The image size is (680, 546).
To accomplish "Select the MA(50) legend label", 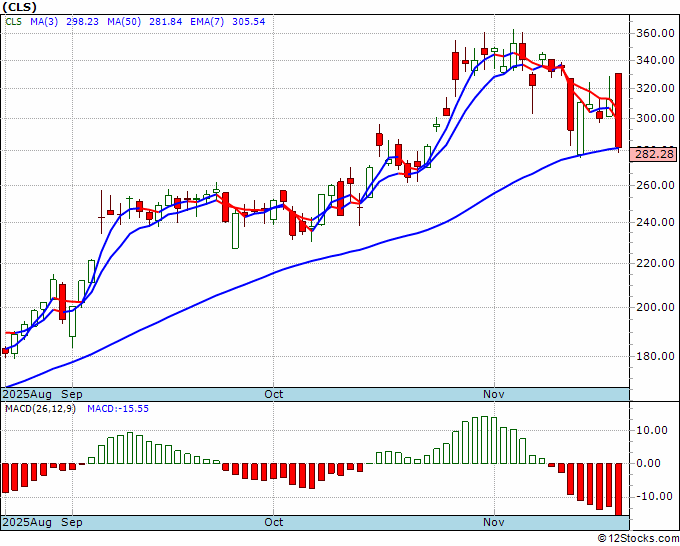I will (124, 22).
